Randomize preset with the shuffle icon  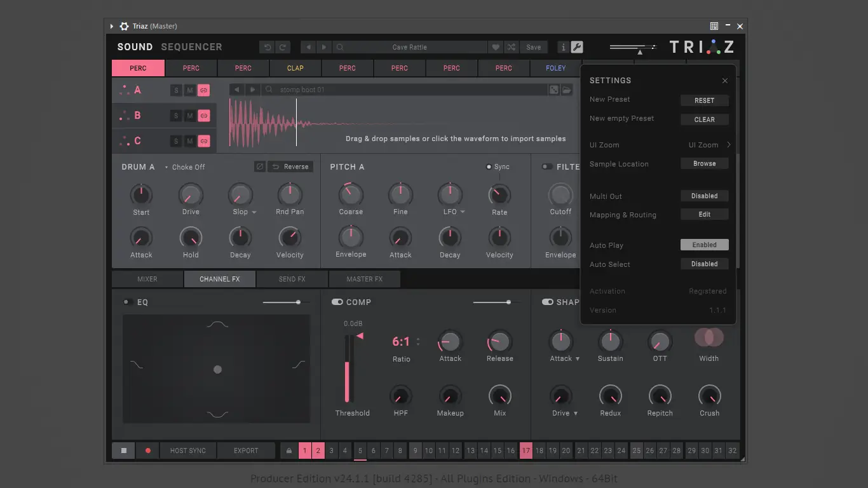click(512, 47)
